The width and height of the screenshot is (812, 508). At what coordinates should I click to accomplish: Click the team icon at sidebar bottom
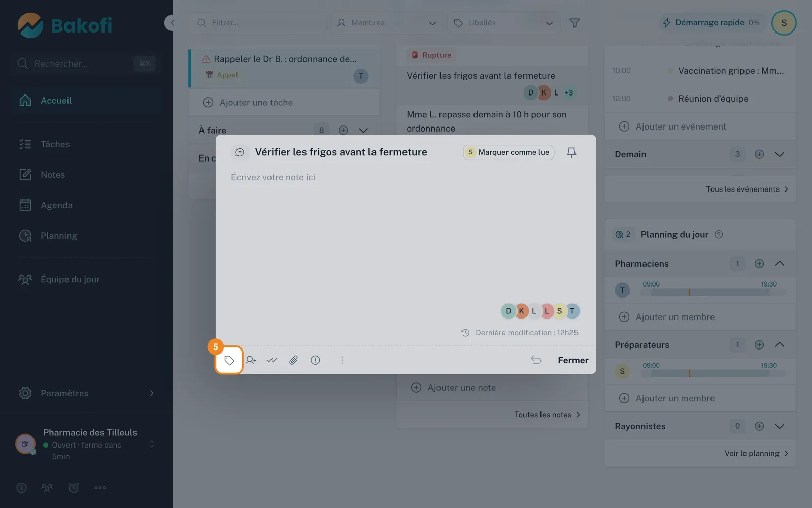click(x=47, y=488)
